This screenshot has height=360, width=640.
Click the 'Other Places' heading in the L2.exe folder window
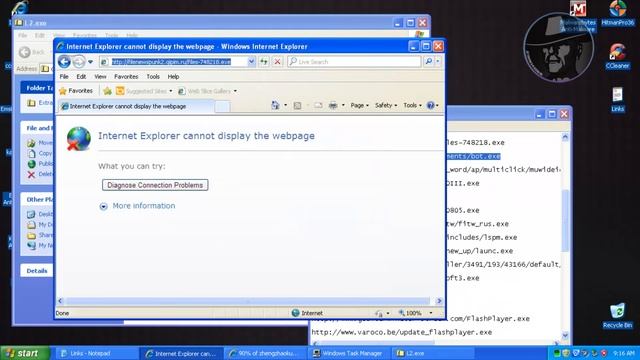pos(40,200)
